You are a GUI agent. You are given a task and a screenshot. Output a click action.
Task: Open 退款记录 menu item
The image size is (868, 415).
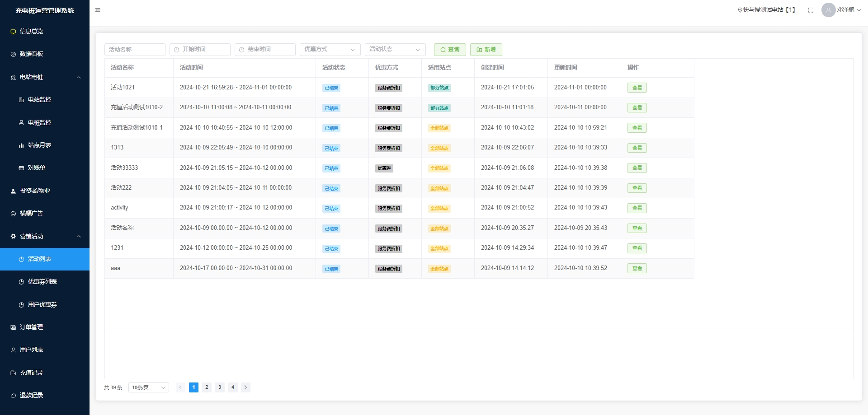point(45,396)
